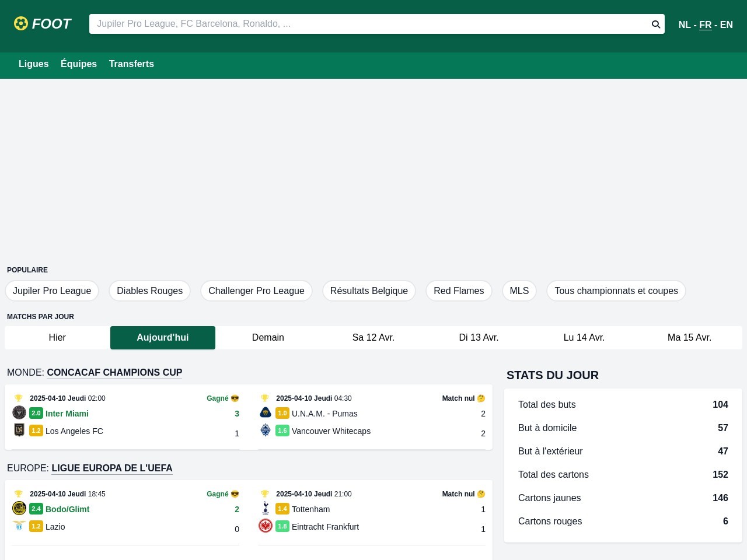Click the Los Angeles FC team name

pyautogui.click(x=74, y=431)
